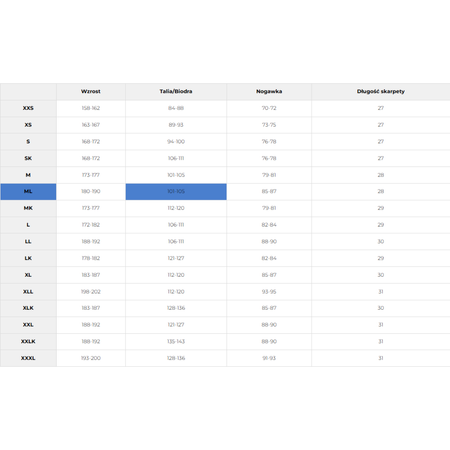Click the 121-127 waist cell in LK row
450x450 pixels.
click(x=176, y=258)
